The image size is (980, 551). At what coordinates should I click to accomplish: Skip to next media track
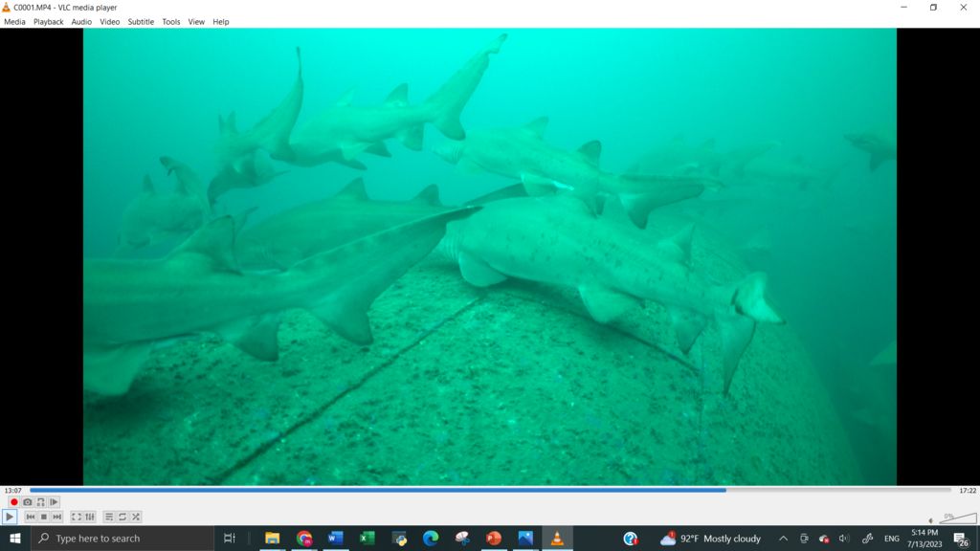(56, 517)
